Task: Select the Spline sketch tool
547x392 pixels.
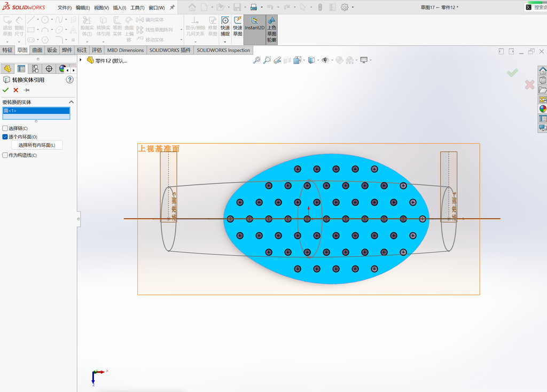Action: [59, 20]
